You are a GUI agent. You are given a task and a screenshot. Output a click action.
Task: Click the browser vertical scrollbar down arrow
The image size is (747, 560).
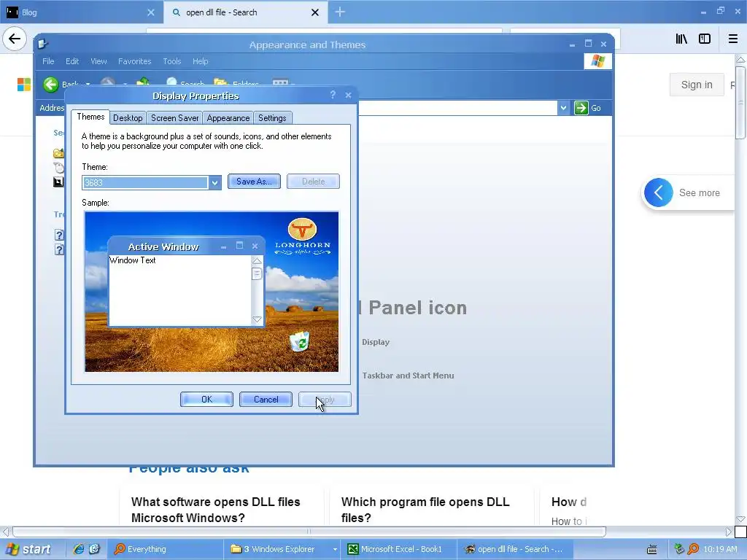click(x=741, y=519)
